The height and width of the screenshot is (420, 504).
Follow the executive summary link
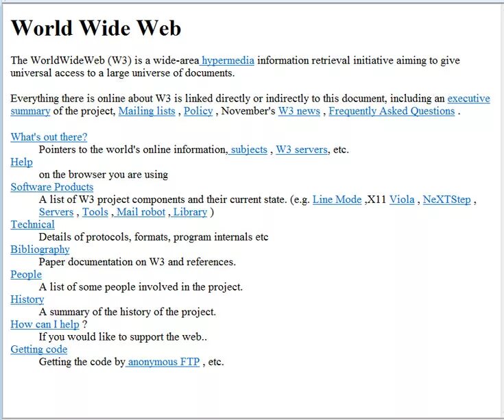click(468, 99)
